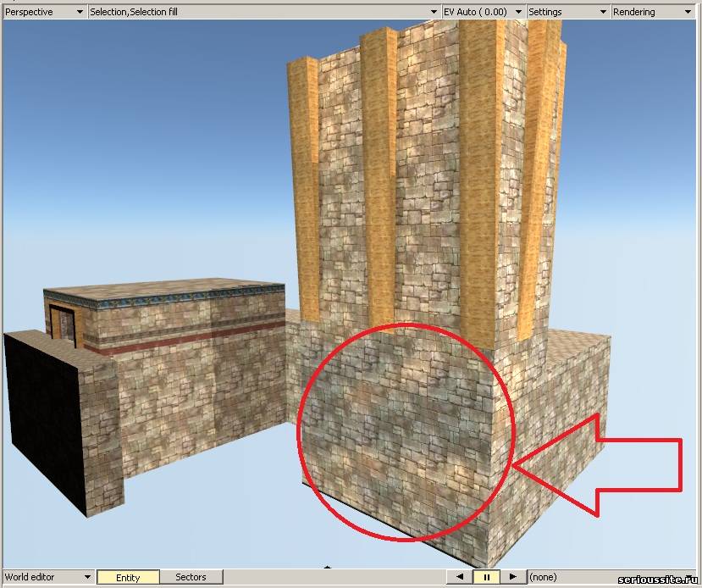This screenshot has width=702, height=588.
Task: Open the Selection, Selection fill dropdown
Action: 263,12
